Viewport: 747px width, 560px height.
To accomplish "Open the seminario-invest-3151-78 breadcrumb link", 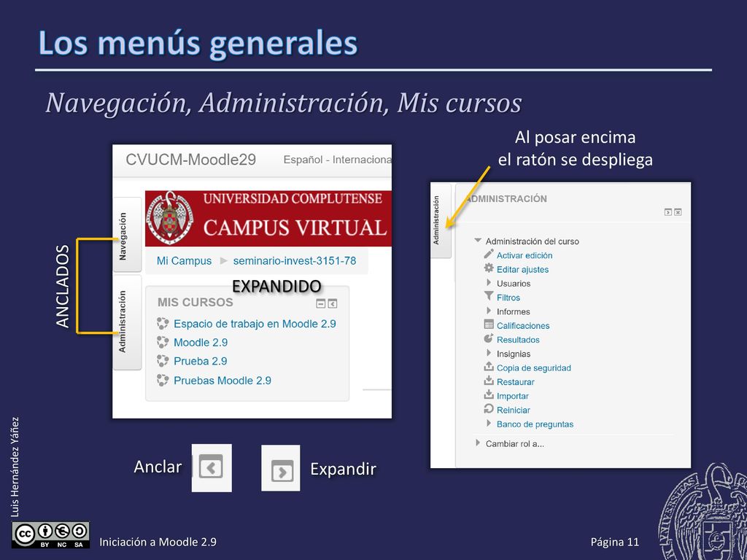I will [295, 261].
